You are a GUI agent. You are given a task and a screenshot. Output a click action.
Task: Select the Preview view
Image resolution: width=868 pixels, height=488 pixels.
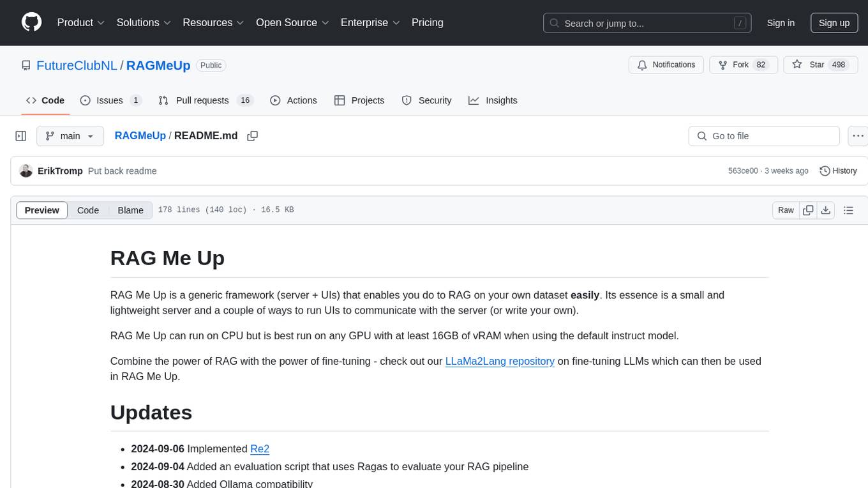[x=42, y=210]
